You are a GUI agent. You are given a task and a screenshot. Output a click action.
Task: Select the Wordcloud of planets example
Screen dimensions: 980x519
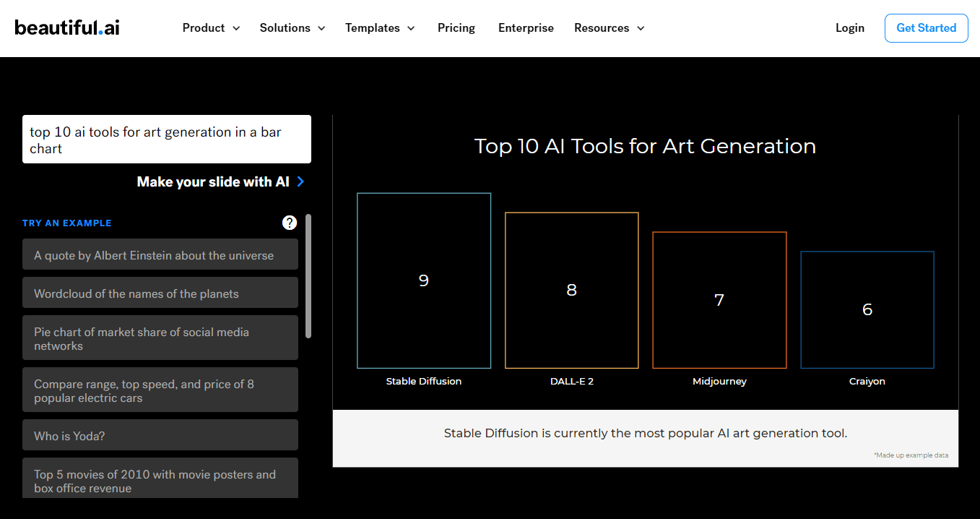160,293
